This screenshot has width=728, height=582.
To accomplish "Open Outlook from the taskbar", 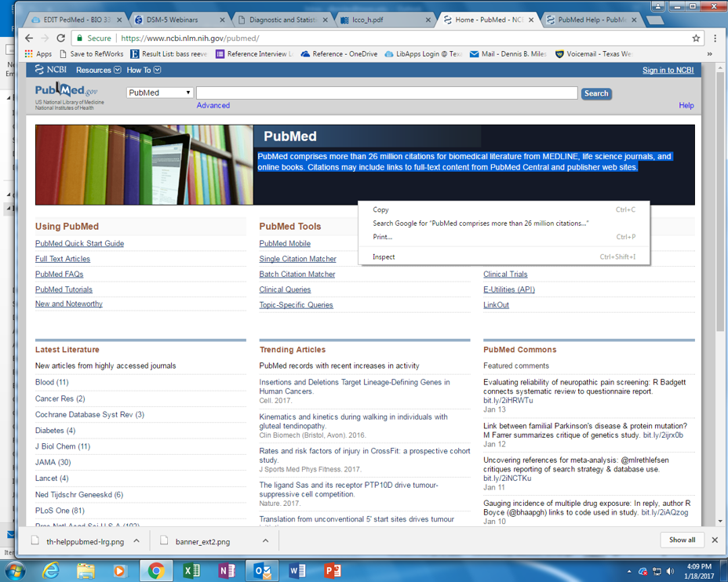I will [262, 570].
